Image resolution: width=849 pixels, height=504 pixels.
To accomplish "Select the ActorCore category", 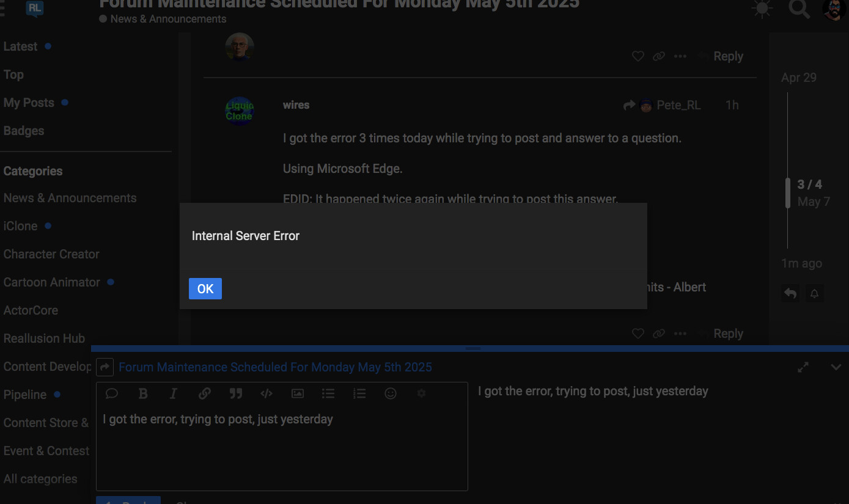I will pyautogui.click(x=31, y=310).
